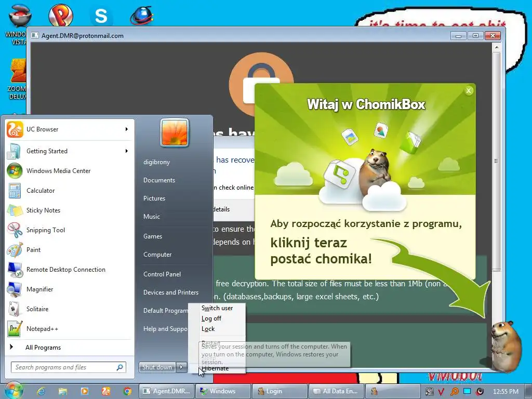This screenshot has height=399, width=532.
Task: Open Documents from the Start menu
Action: coord(159,180)
